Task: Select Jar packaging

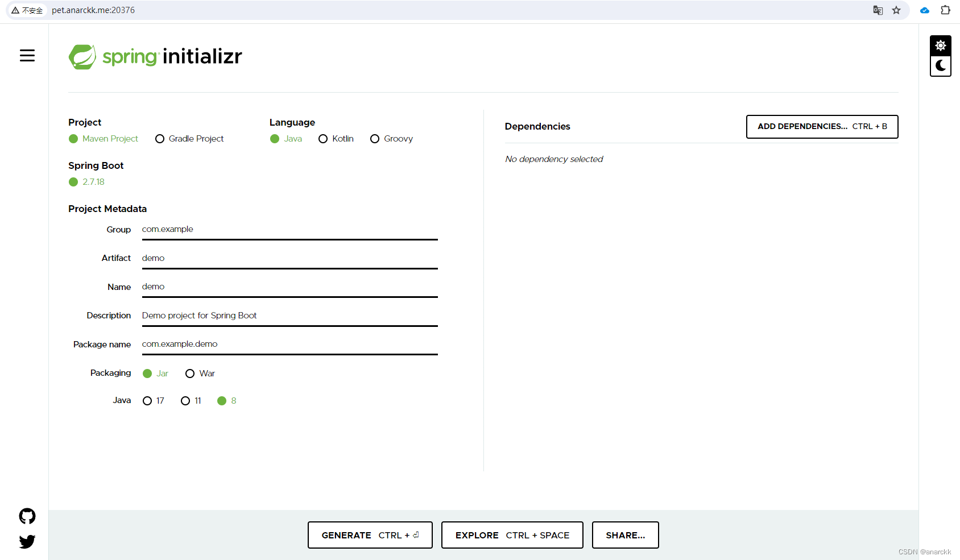Action: pyautogui.click(x=155, y=374)
